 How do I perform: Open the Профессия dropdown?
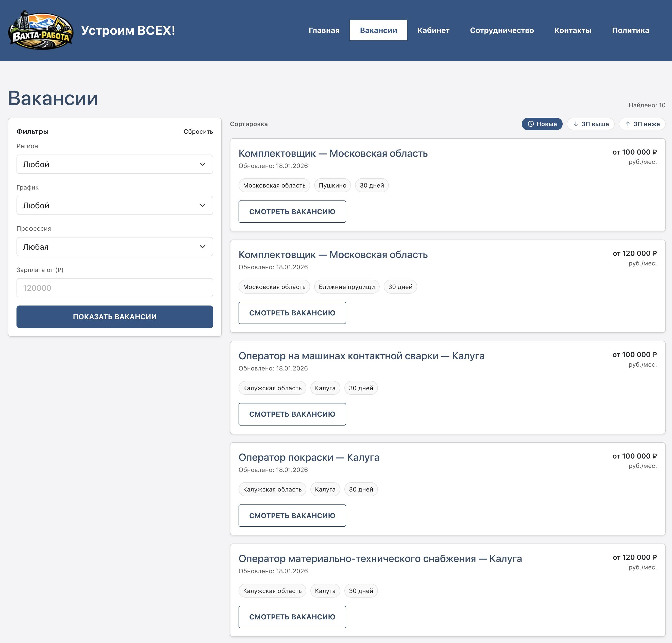tap(114, 247)
